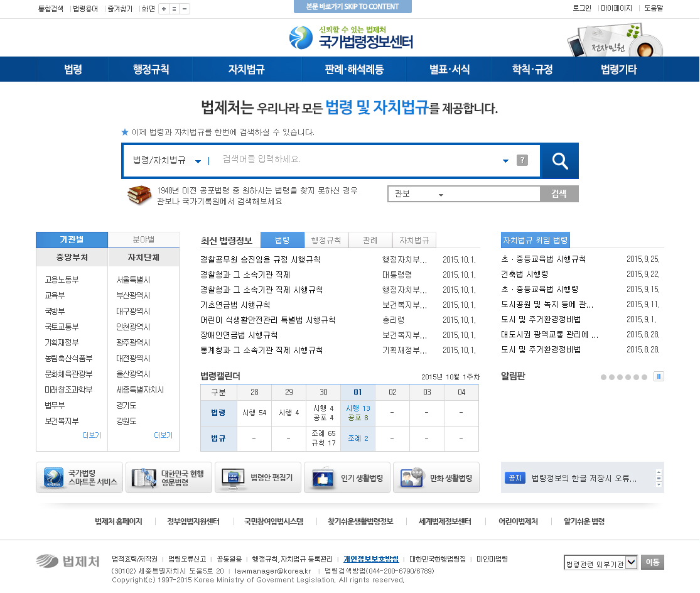Open 국가법령 스마트폰 서비스 icon

(80, 477)
